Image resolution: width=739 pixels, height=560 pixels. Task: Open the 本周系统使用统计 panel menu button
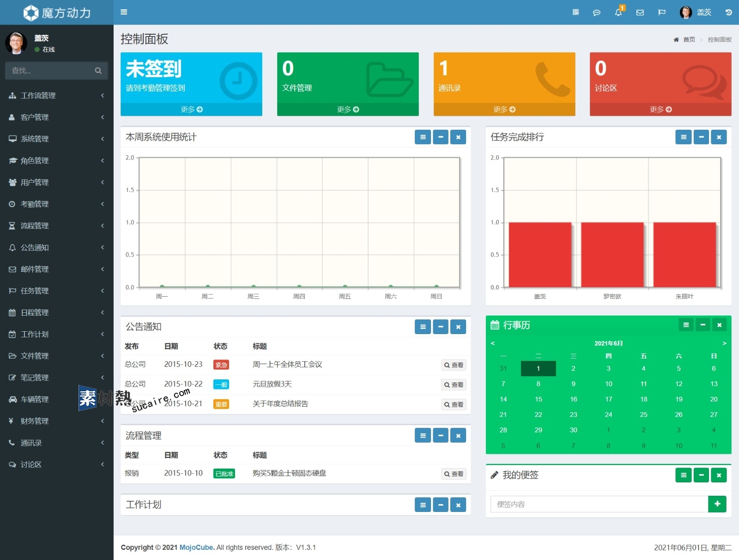tap(422, 137)
